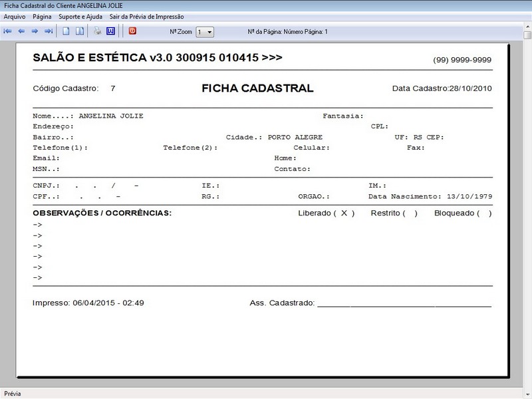Image resolution: width=532 pixels, height=399 pixels.
Task: Click the FICHA CADASTRAL heading
Action: [257, 88]
